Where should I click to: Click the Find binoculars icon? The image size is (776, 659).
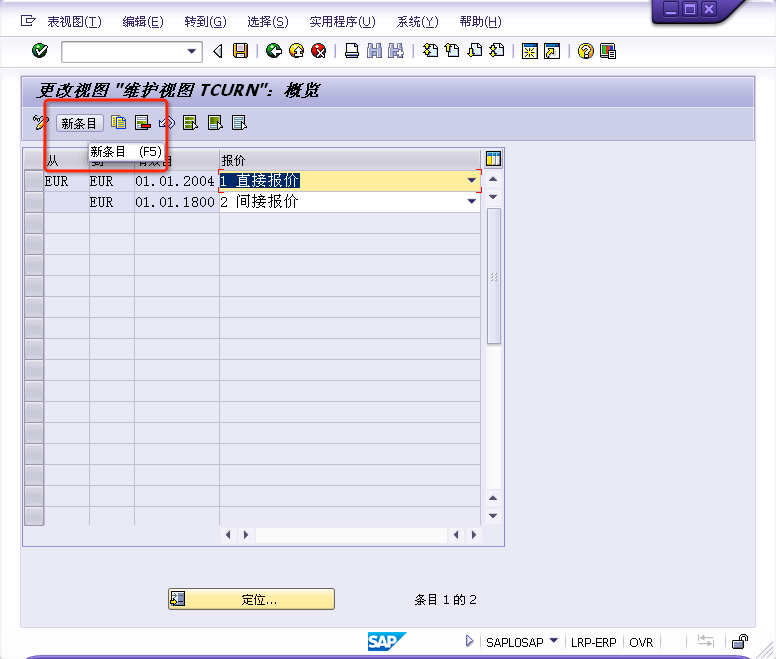(374, 51)
